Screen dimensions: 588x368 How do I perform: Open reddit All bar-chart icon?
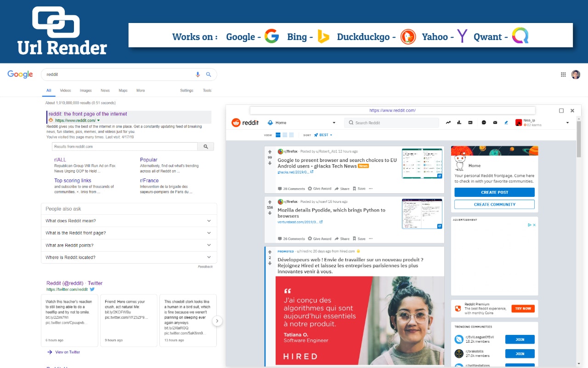(459, 123)
